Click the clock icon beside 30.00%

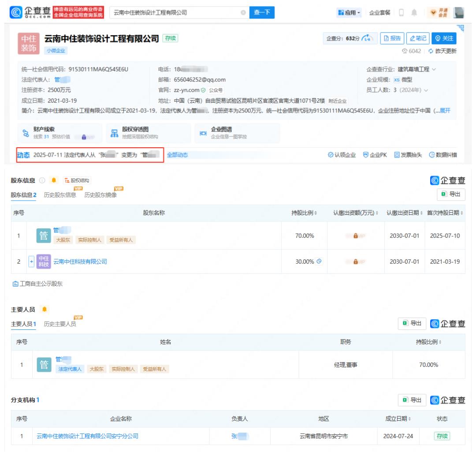pos(319,261)
